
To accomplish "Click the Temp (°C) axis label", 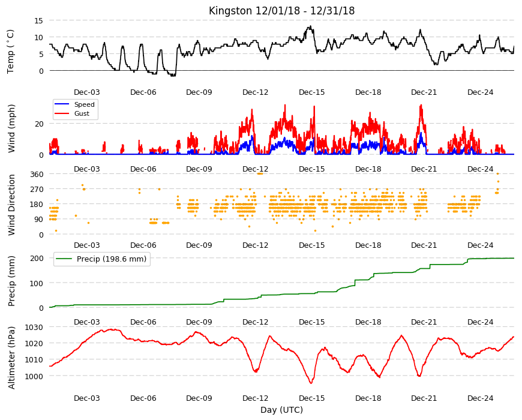I will [10, 51].
